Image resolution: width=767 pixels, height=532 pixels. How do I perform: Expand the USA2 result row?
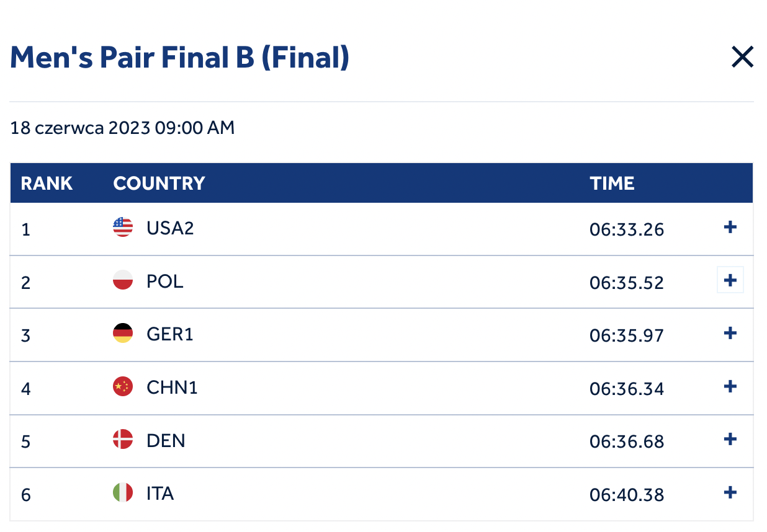click(x=730, y=228)
